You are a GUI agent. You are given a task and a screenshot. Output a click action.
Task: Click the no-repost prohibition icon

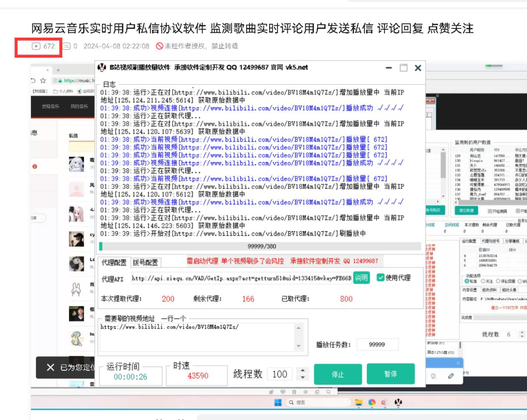coord(160,46)
